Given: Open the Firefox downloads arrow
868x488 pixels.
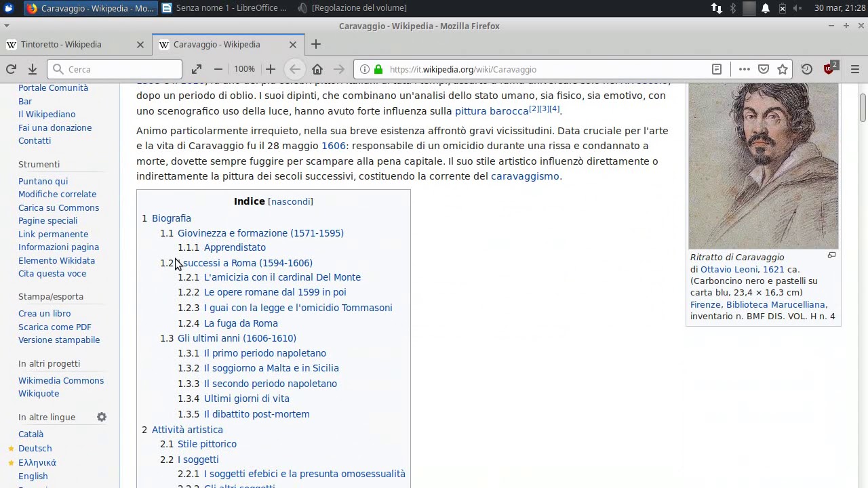Looking at the screenshot, I should pos(32,69).
